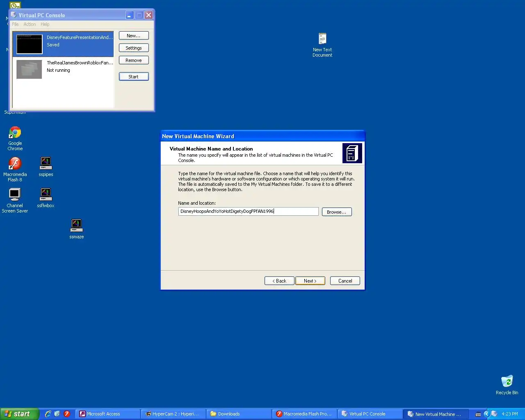
Task: Open Help menu in Virtual PC Console
Action: pos(45,24)
